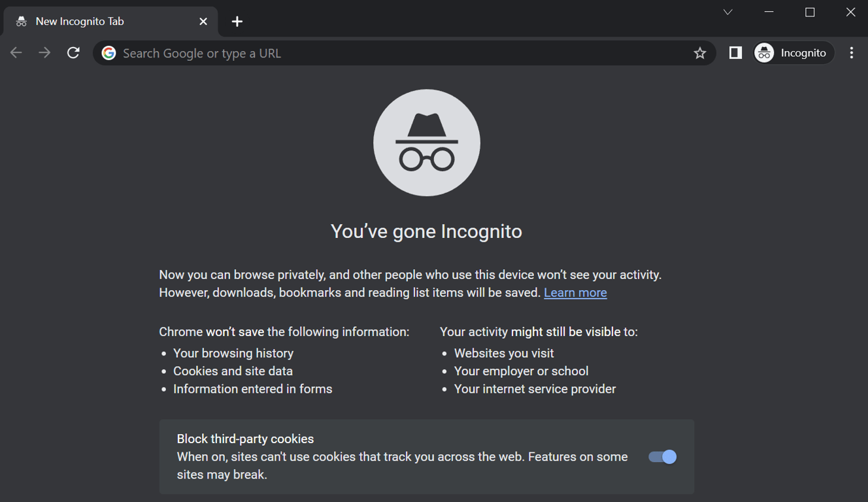The width and height of the screenshot is (868, 502).
Task: Click inside the address bar
Action: tap(327, 53)
